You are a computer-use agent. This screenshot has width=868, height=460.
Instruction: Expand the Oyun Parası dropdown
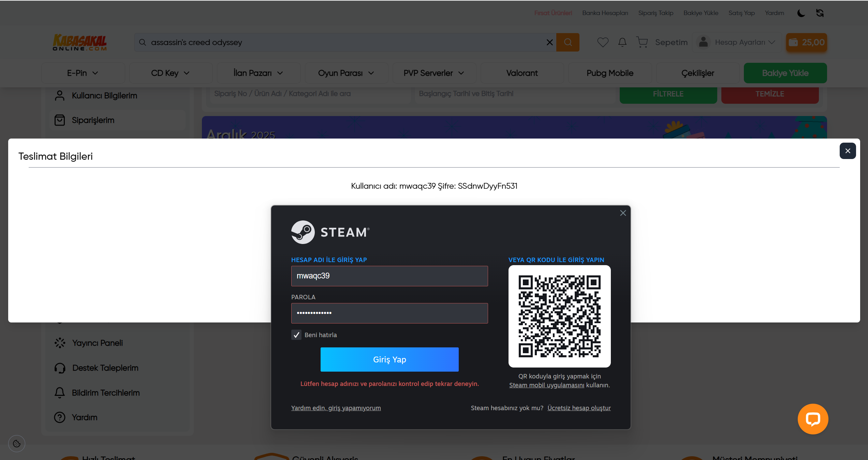[347, 73]
